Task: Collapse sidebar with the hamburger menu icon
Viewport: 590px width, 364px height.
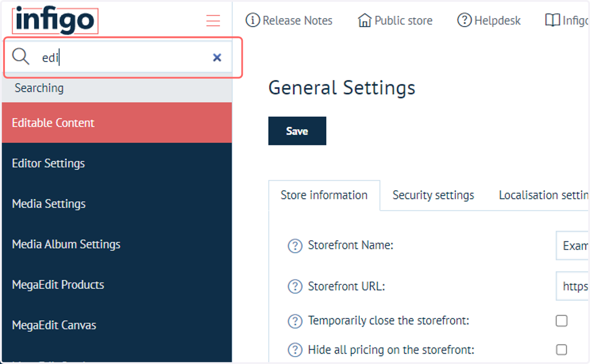Action: [213, 21]
